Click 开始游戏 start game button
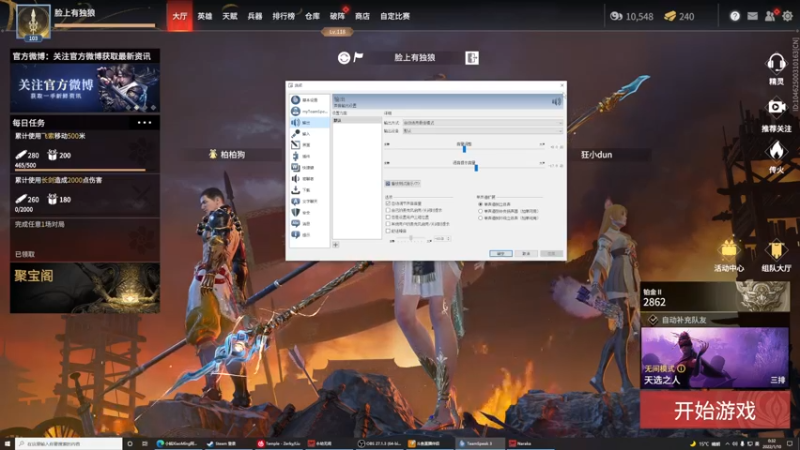The image size is (800, 450). (715, 410)
